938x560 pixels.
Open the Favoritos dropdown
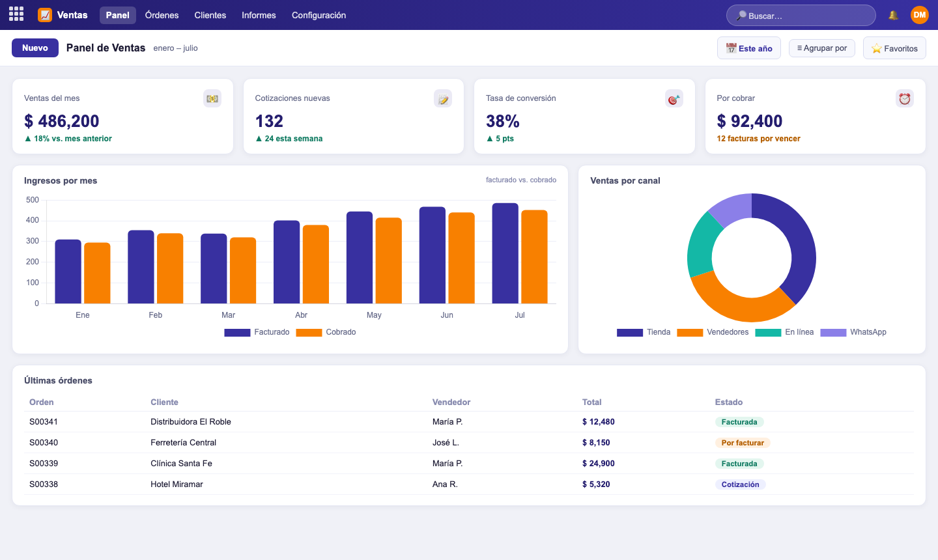click(x=894, y=48)
